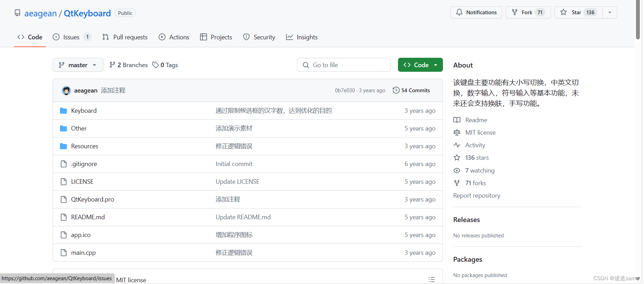Open the Issues tab
The image size is (644, 284).
(71, 37)
